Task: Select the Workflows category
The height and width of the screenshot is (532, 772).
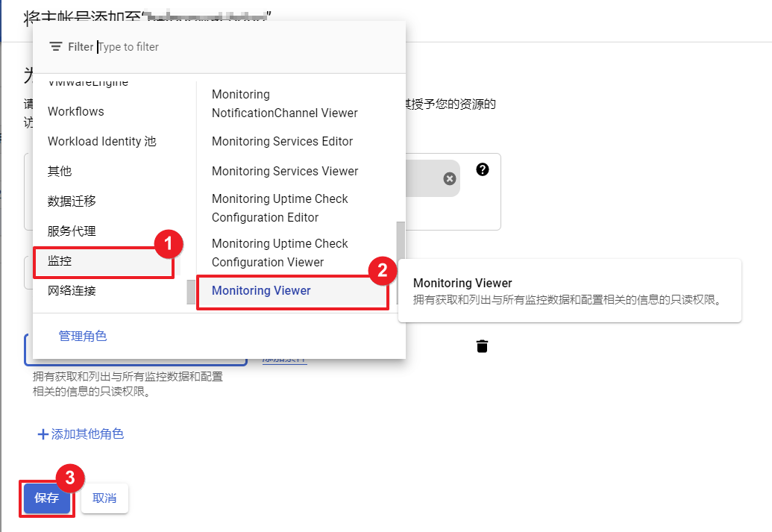Action: [76, 112]
